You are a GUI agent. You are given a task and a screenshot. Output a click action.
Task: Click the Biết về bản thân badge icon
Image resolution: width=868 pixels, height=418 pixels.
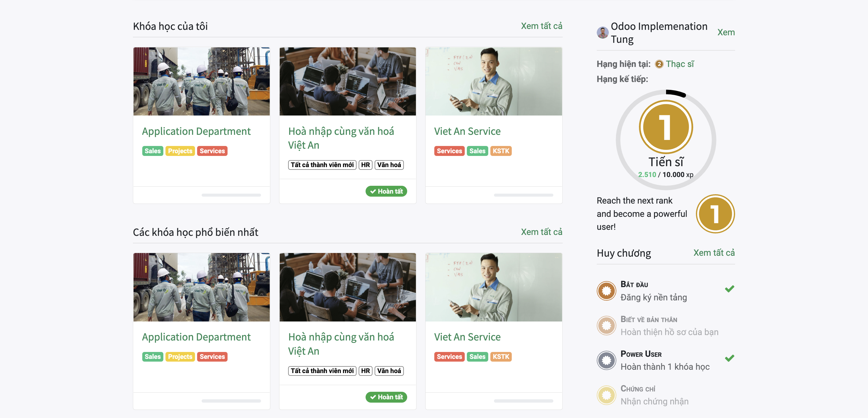click(x=606, y=325)
